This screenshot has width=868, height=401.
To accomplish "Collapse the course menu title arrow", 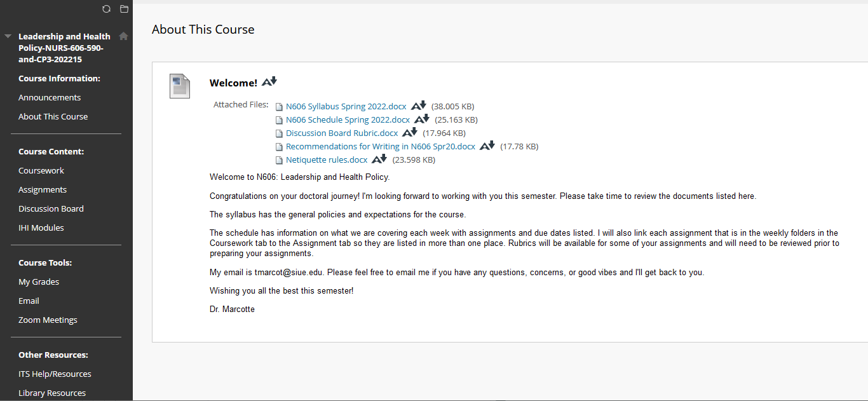I will (8, 37).
